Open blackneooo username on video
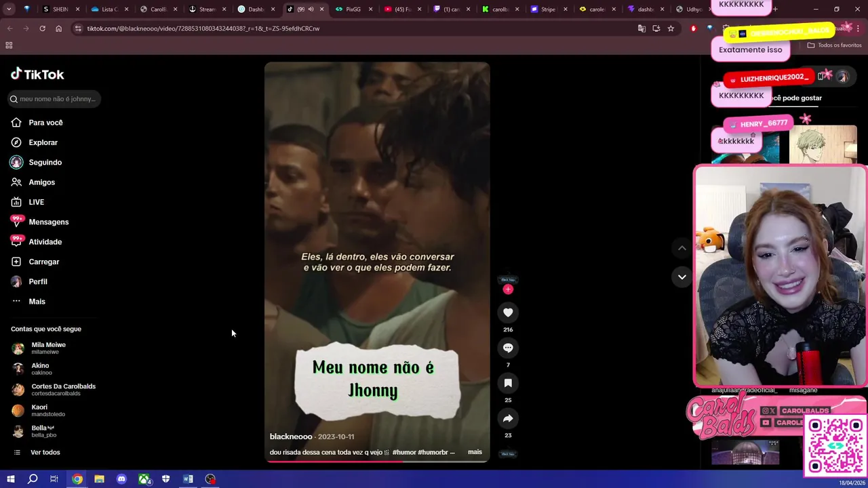Screen dimensions: 868x488 pyautogui.click(x=291, y=436)
